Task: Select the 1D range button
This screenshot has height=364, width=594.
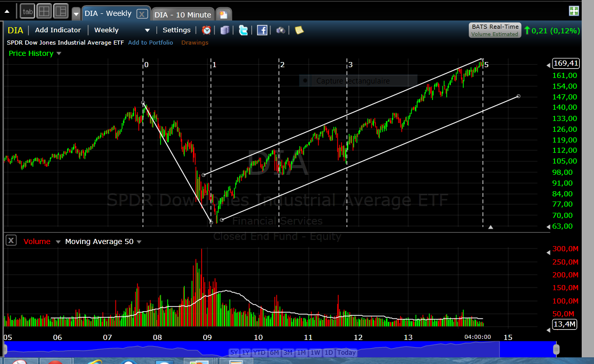Action: coord(328,353)
